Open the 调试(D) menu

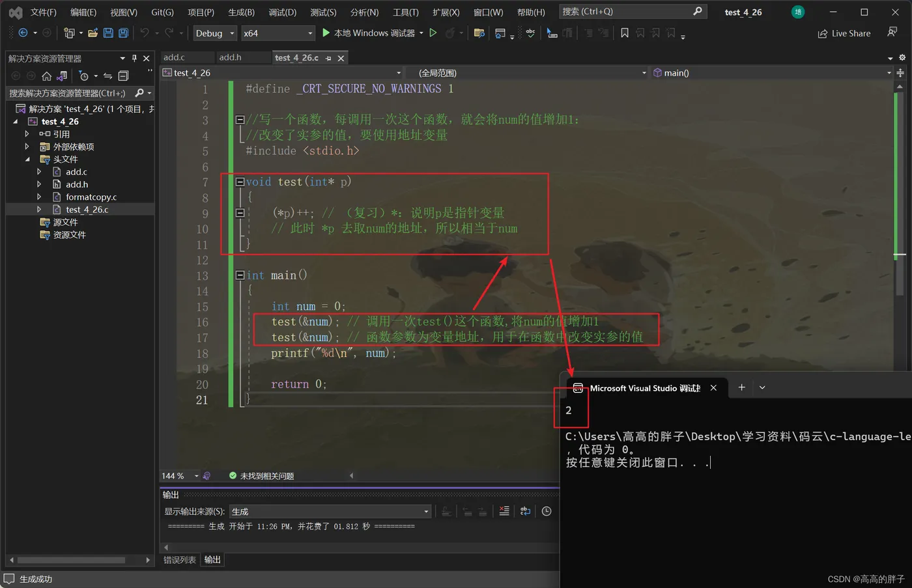283,12
